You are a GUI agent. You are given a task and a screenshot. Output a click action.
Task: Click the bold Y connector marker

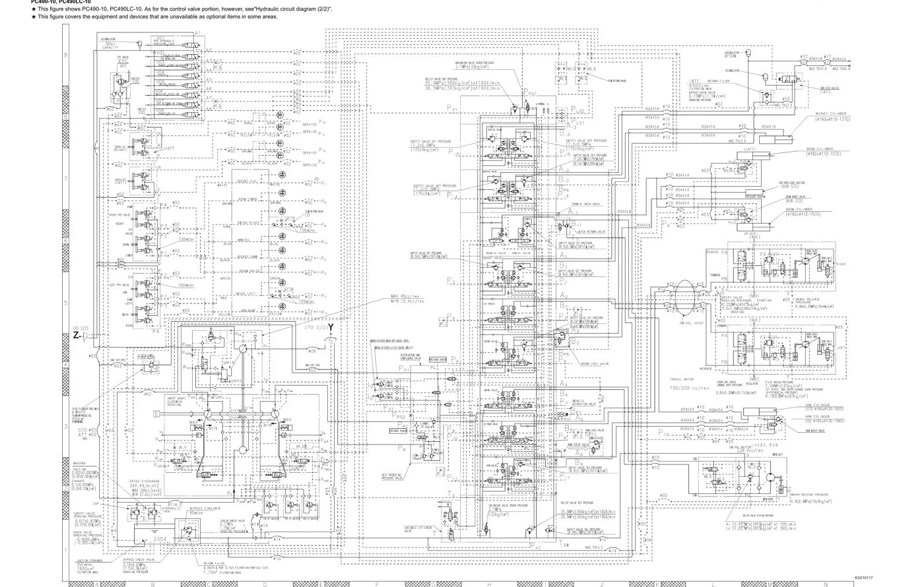[331, 328]
